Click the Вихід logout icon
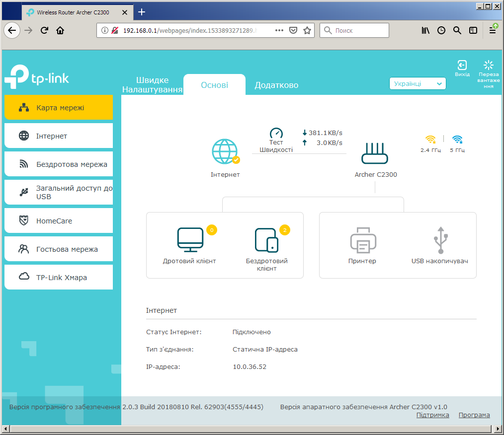This screenshot has width=504, height=435. coord(462,65)
